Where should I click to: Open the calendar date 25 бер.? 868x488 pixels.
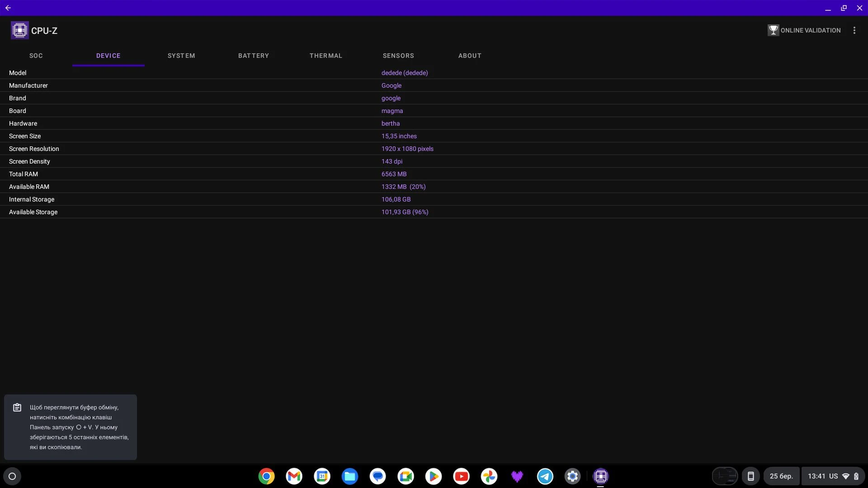click(781, 476)
